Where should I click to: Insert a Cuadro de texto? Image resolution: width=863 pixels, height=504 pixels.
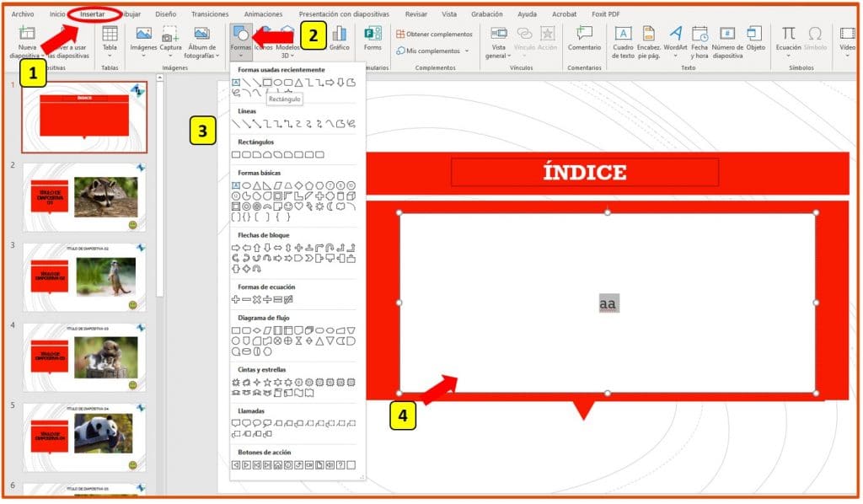(x=623, y=34)
